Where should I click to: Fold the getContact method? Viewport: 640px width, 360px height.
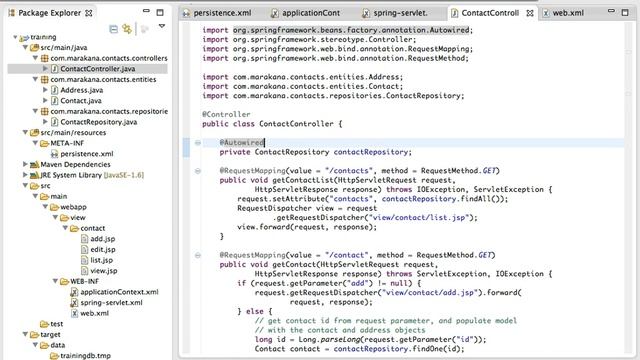(198, 255)
